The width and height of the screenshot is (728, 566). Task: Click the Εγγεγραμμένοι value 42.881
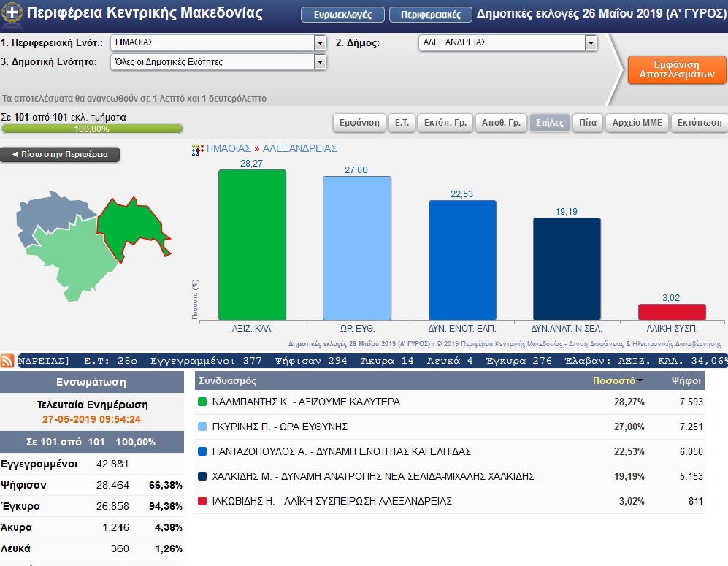pyautogui.click(x=112, y=464)
